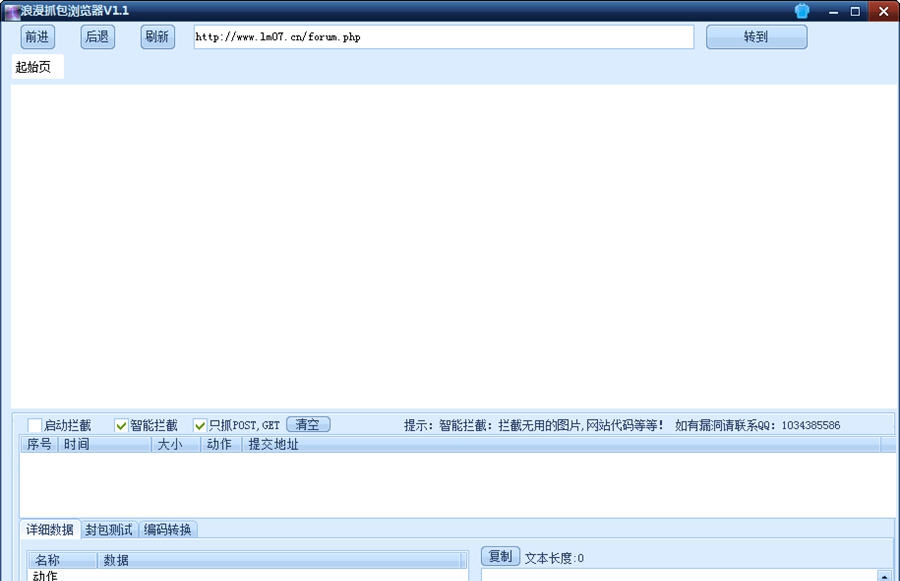900x581 pixels.
Task: Click the 复制 copy button
Action: pos(498,559)
